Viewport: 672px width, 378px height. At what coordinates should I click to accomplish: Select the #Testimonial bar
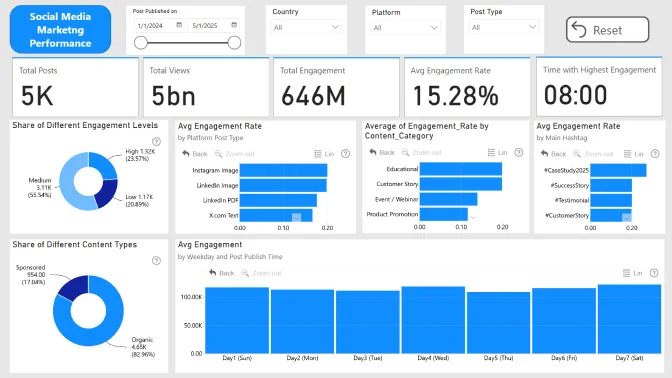[x=611, y=200]
